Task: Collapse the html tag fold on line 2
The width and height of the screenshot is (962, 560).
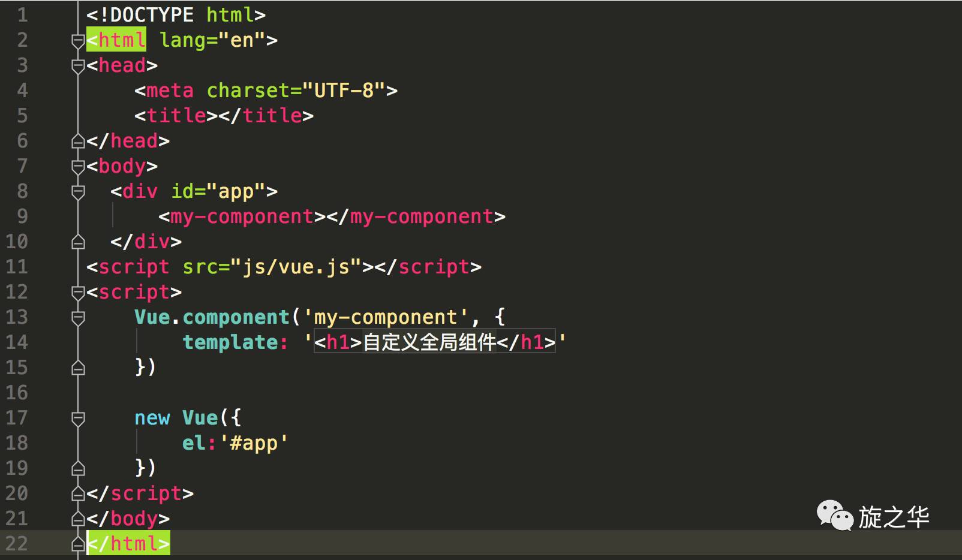Action: tap(78, 41)
